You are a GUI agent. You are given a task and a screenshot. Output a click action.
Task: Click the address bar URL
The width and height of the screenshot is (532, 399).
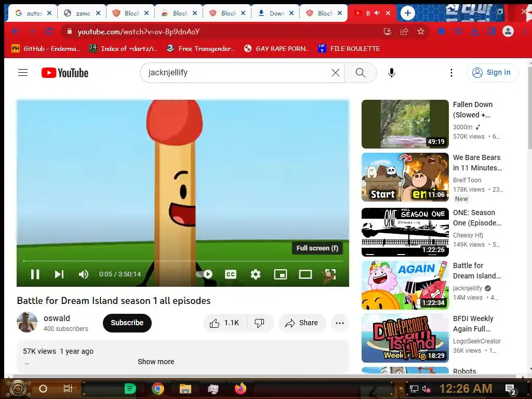pos(138,32)
